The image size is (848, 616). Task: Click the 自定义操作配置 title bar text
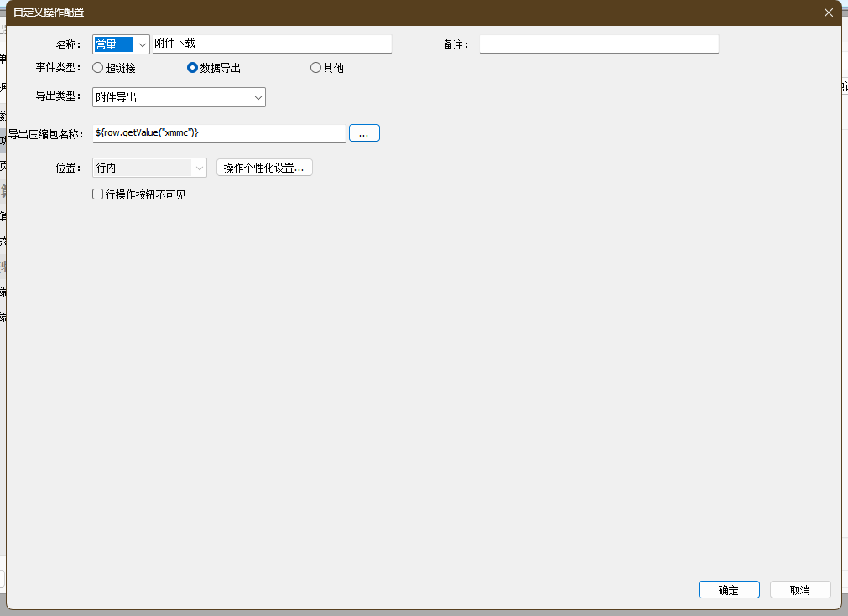pos(49,13)
